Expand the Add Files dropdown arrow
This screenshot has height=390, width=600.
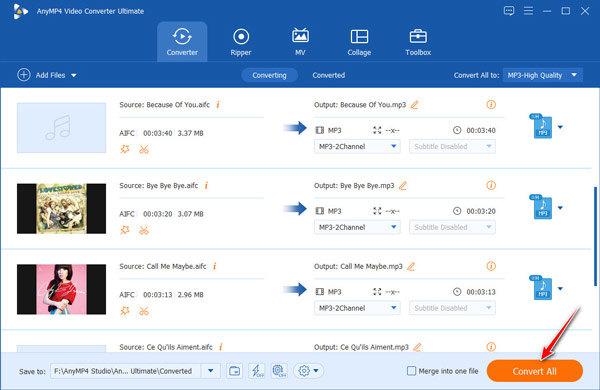coord(74,75)
